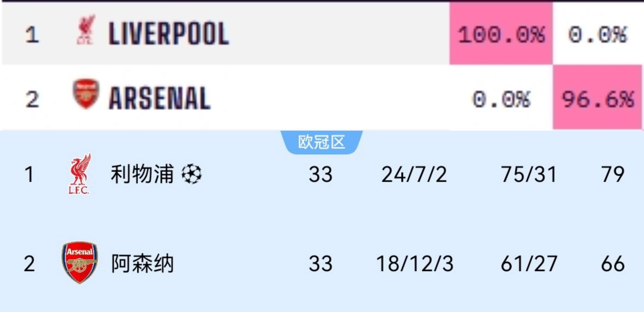The image size is (644, 312).
Task: Click the Arsenal badge next to ARSENAL
Action: (x=86, y=94)
